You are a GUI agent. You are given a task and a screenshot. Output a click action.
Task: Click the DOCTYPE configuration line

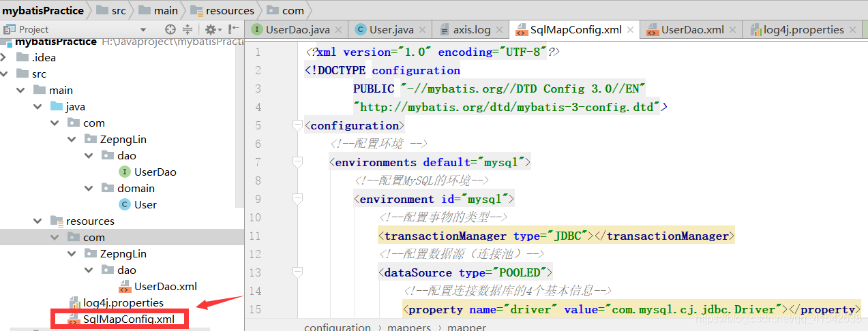coord(383,70)
